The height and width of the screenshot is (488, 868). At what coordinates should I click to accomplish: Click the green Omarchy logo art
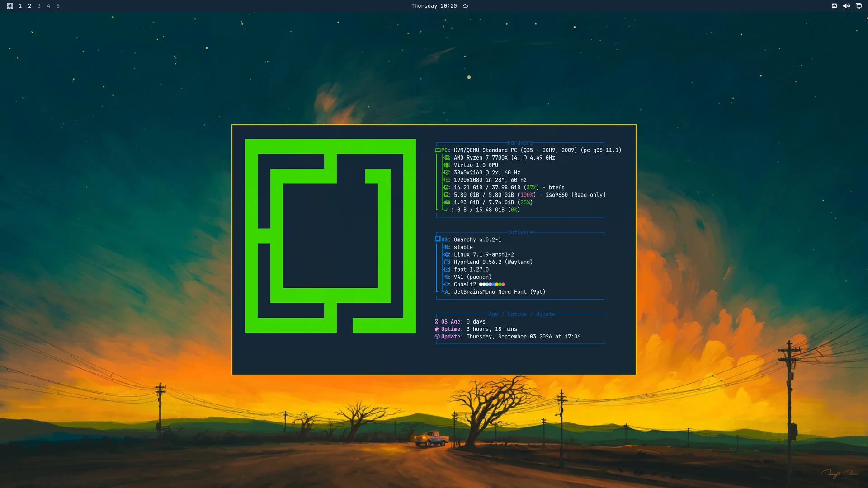[x=330, y=236]
